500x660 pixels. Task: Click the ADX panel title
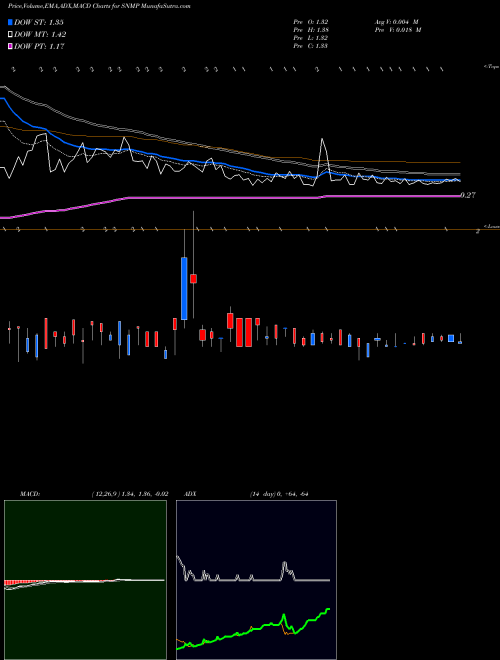(190, 494)
